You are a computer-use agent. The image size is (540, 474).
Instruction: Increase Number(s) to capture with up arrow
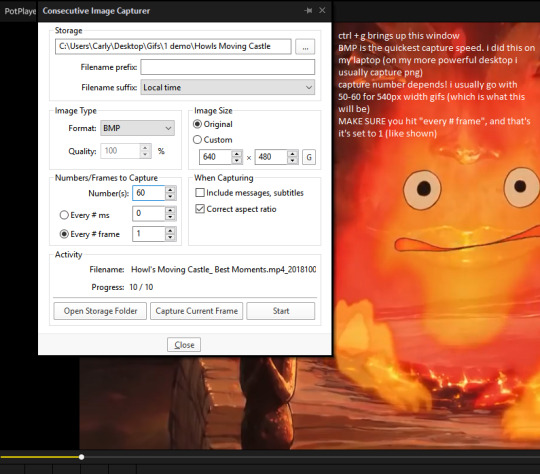[170, 189]
